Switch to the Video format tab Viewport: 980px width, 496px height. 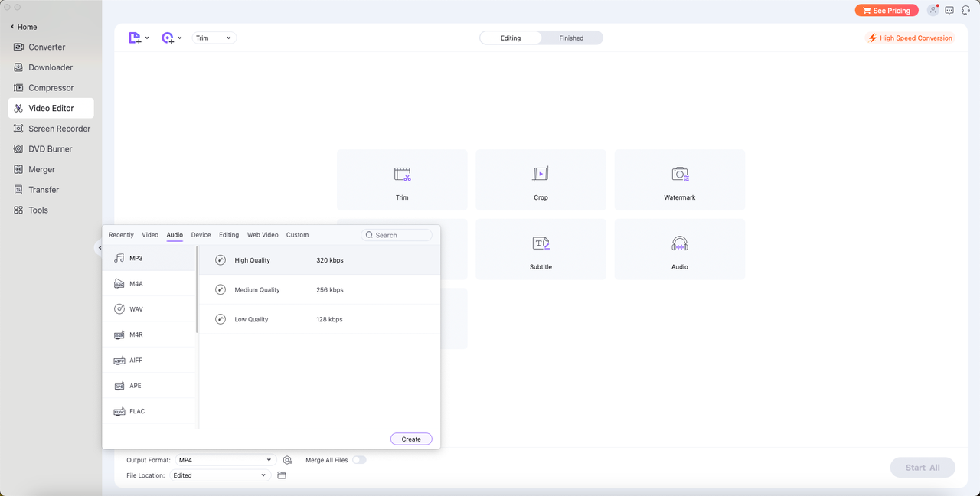click(150, 235)
